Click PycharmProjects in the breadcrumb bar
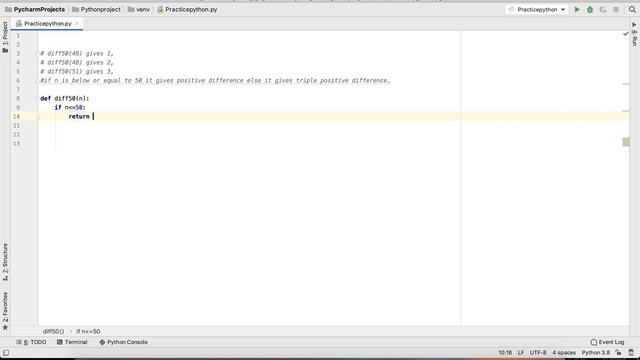This screenshot has height=360, width=640. (x=35, y=9)
